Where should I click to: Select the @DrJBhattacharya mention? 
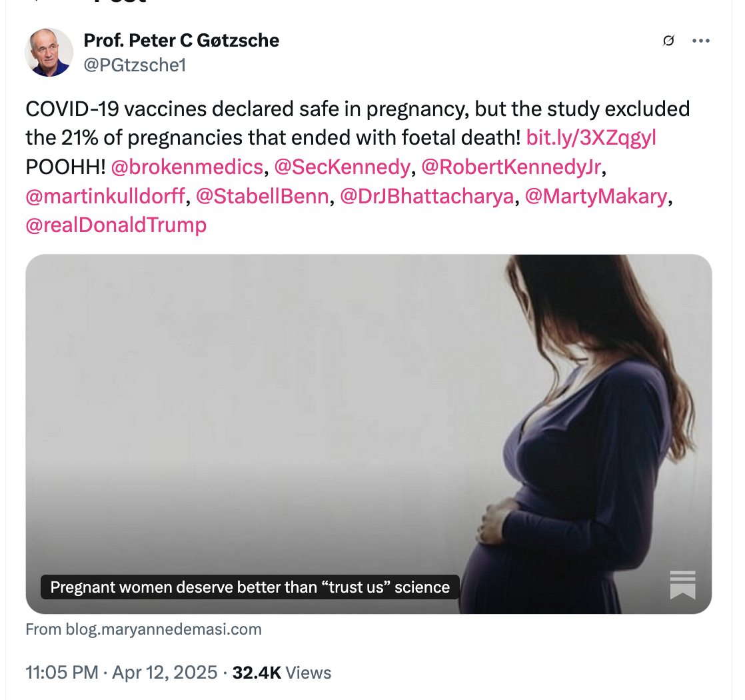(x=427, y=197)
